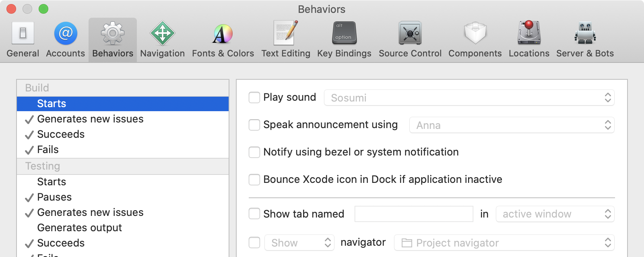Open Server & Bots preferences
The image size is (644, 257).
tap(585, 39)
